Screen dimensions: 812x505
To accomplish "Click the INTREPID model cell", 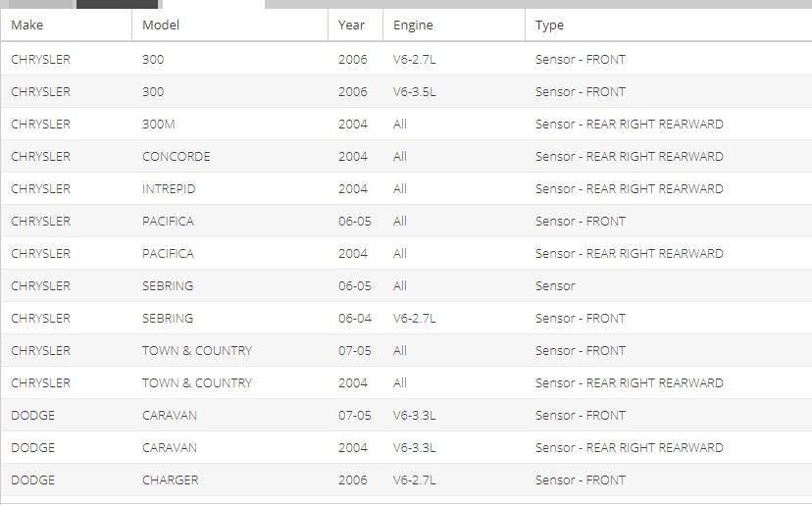I will pos(169,189).
